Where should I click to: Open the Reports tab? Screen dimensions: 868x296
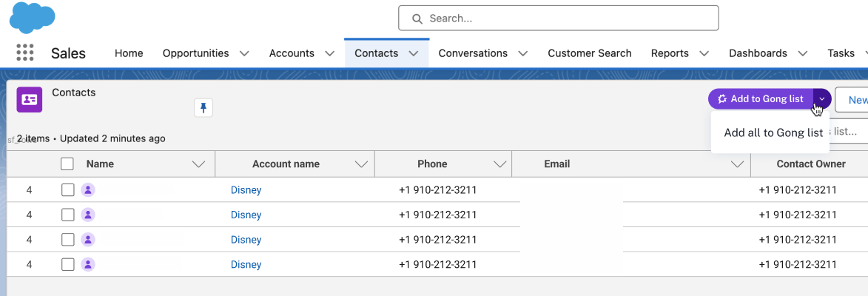[670, 53]
